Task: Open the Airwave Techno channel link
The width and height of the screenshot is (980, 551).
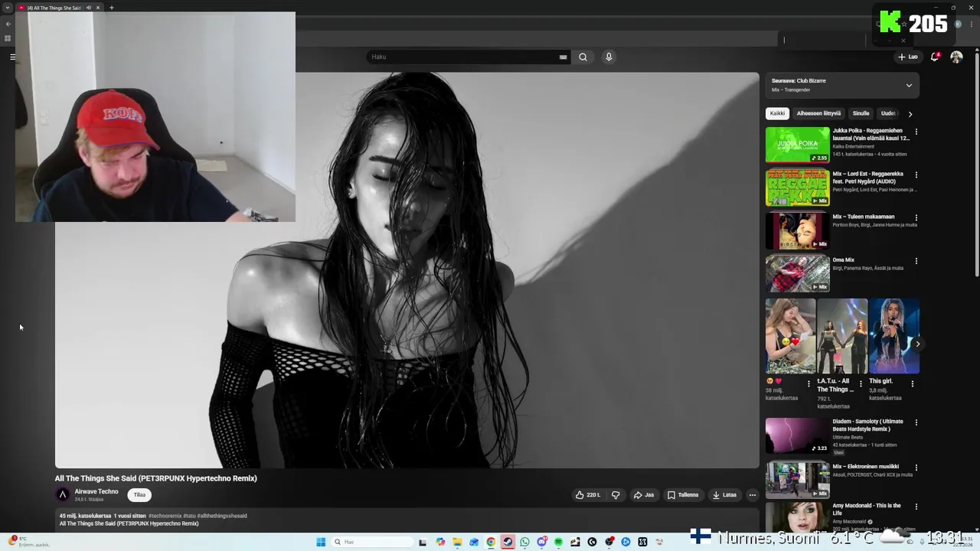Action: 96,491
